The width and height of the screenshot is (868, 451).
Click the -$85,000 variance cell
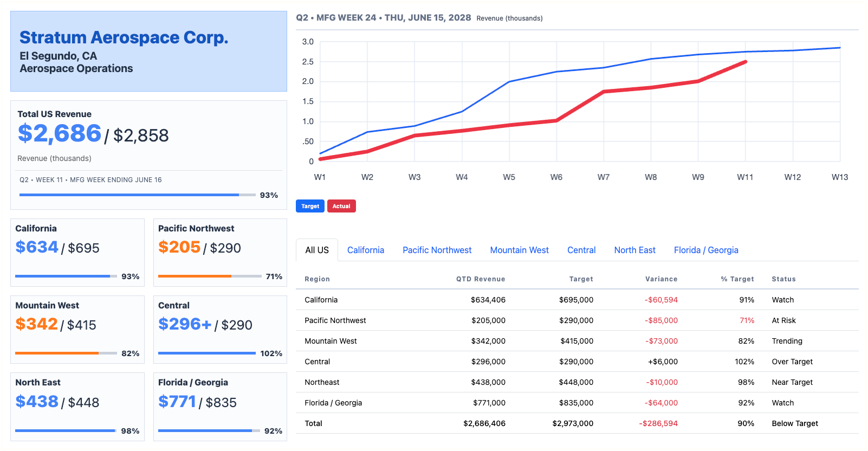coord(661,320)
